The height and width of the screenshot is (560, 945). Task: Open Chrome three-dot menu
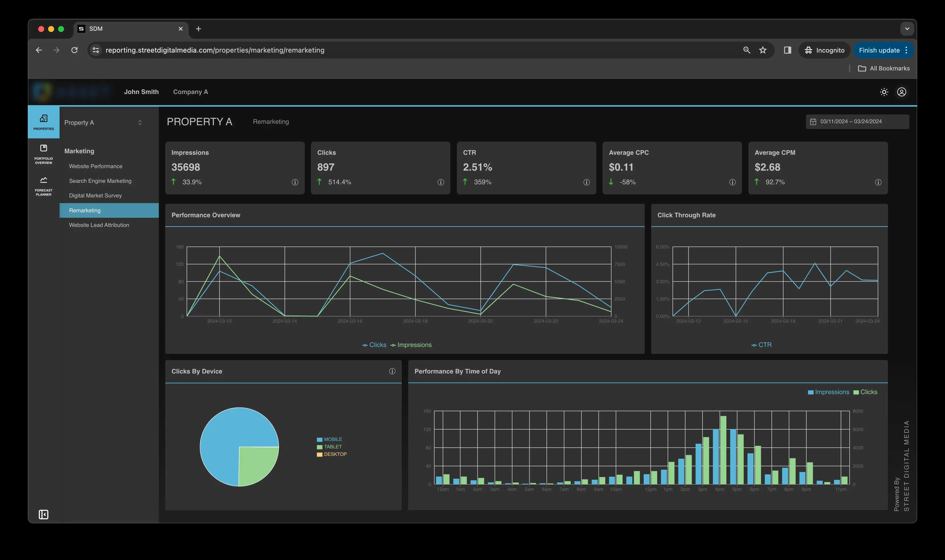[x=906, y=50]
